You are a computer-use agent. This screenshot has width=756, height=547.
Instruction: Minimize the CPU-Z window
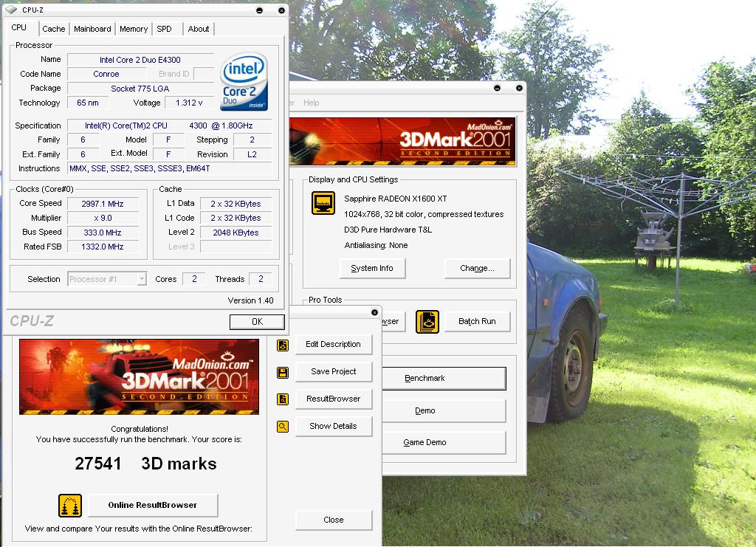point(259,10)
